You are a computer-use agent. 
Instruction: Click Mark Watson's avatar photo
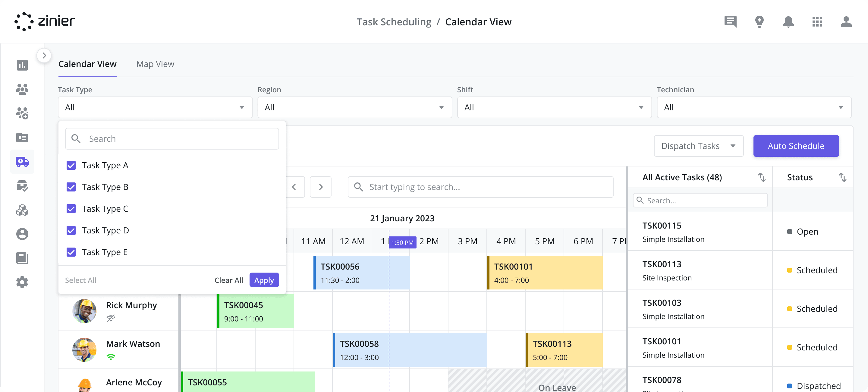tap(84, 350)
